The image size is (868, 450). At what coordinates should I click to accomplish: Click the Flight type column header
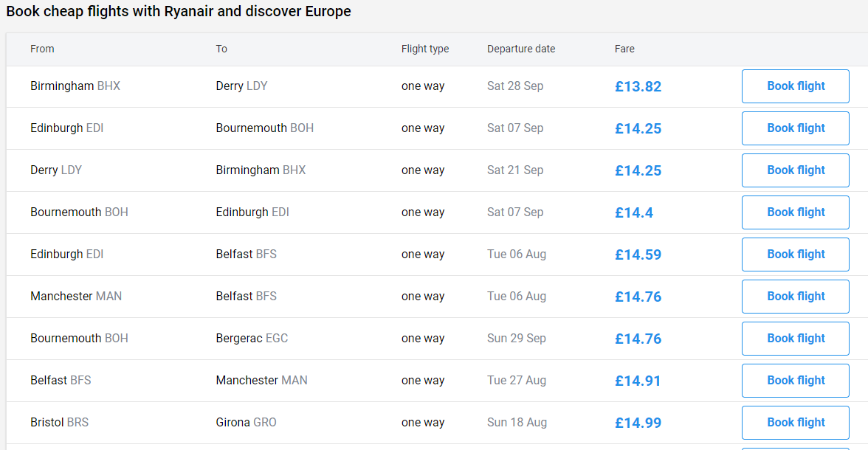[x=425, y=49]
